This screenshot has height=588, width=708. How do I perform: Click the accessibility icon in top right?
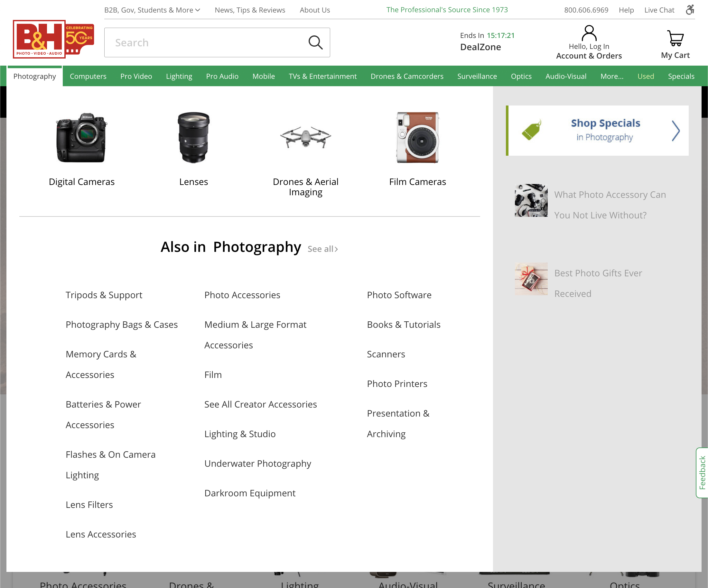[690, 10]
